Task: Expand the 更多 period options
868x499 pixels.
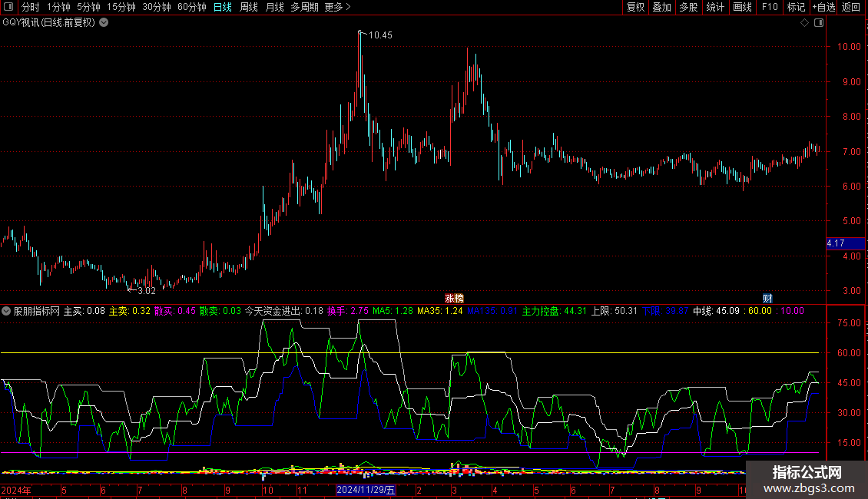Action: [x=338, y=7]
